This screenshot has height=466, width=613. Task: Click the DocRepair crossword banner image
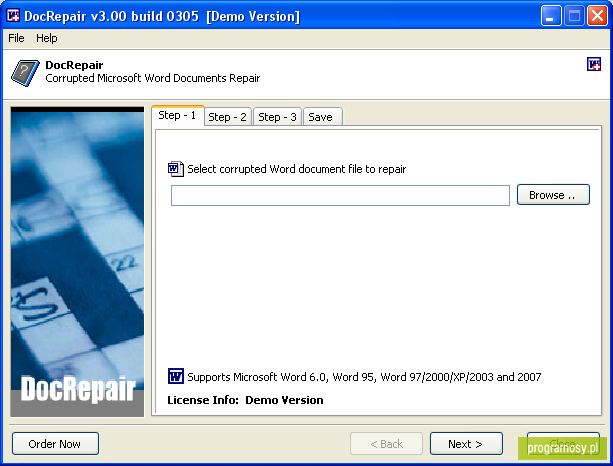click(77, 262)
